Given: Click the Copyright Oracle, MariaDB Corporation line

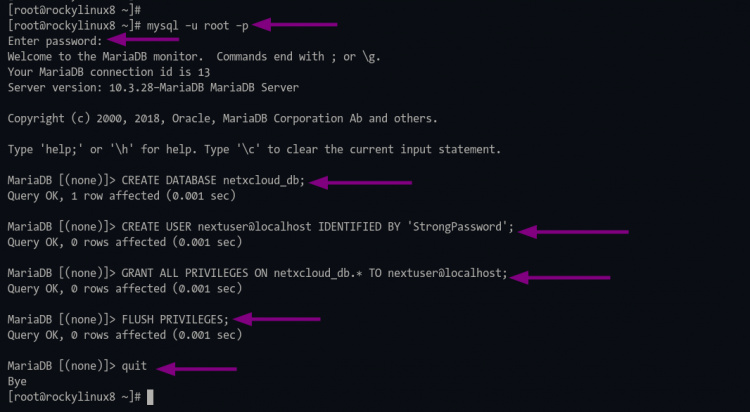Looking at the screenshot, I should click(221, 118).
